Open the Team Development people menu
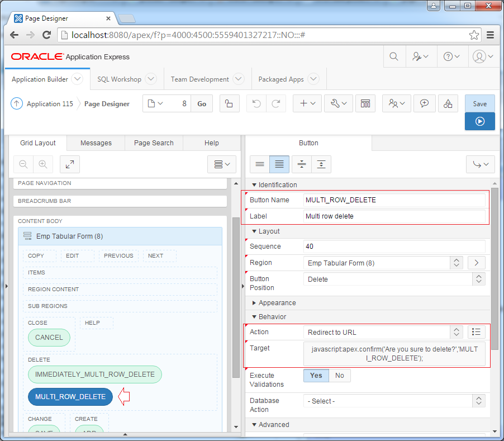Screen dimensions: 504x441 pyautogui.click(x=397, y=103)
